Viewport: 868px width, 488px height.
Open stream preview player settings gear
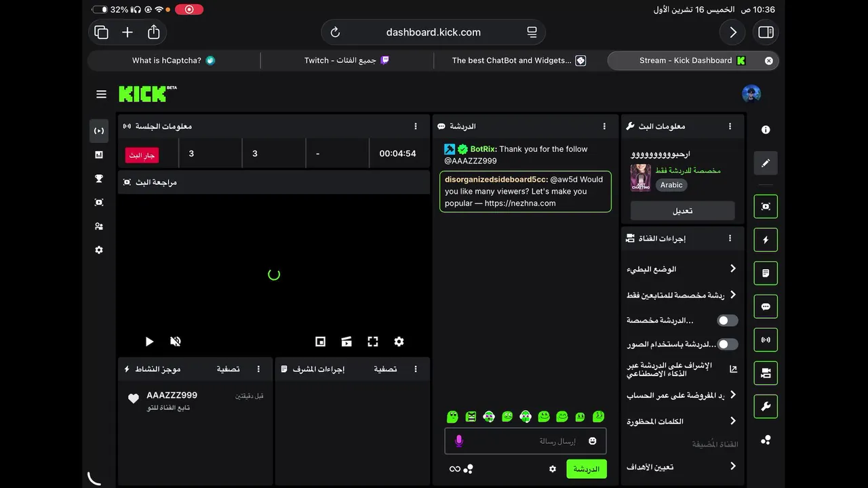pos(399,342)
